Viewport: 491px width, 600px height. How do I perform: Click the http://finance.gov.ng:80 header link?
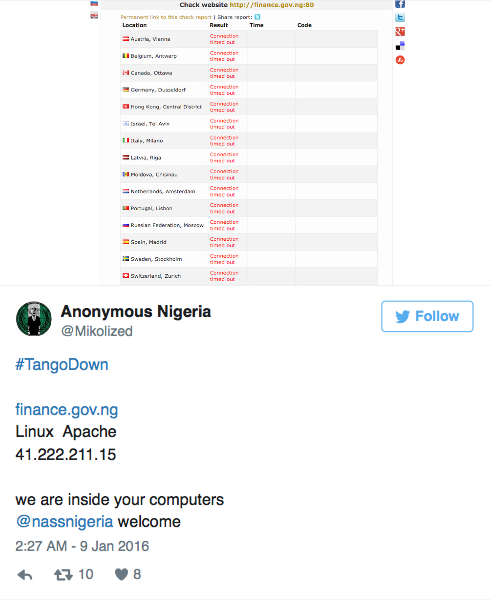point(272,5)
